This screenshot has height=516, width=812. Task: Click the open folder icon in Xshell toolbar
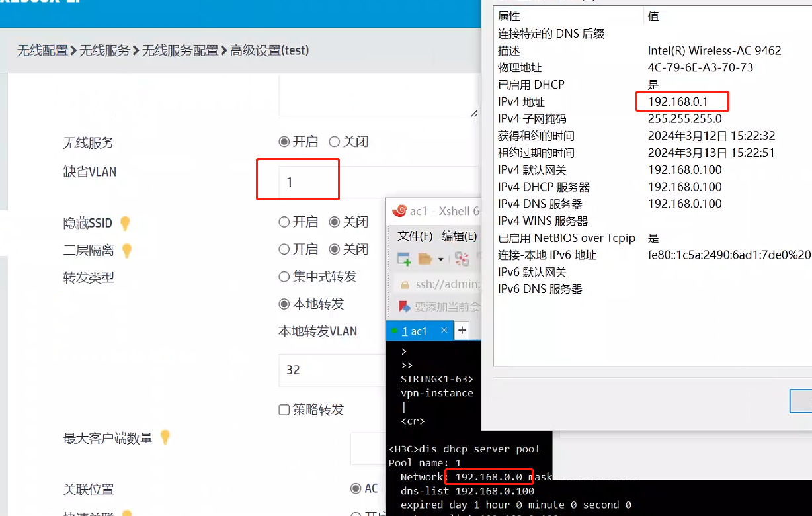click(425, 259)
